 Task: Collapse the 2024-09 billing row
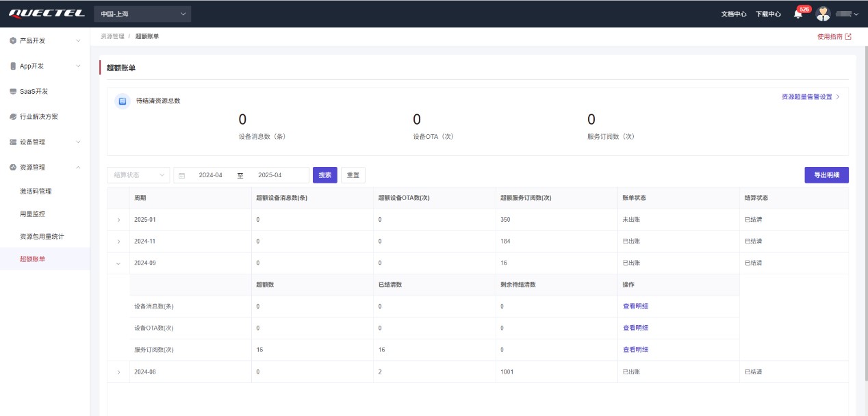pyautogui.click(x=118, y=263)
